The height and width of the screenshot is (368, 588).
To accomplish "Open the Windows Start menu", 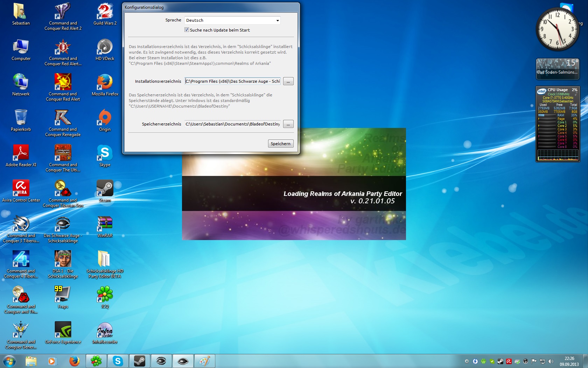I will coord(9,361).
